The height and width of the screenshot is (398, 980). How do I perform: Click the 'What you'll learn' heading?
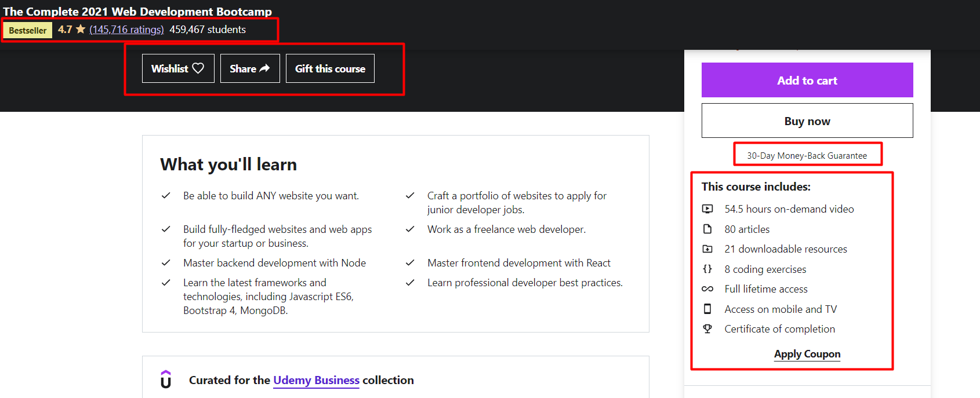pyautogui.click(x=228, y=165)
